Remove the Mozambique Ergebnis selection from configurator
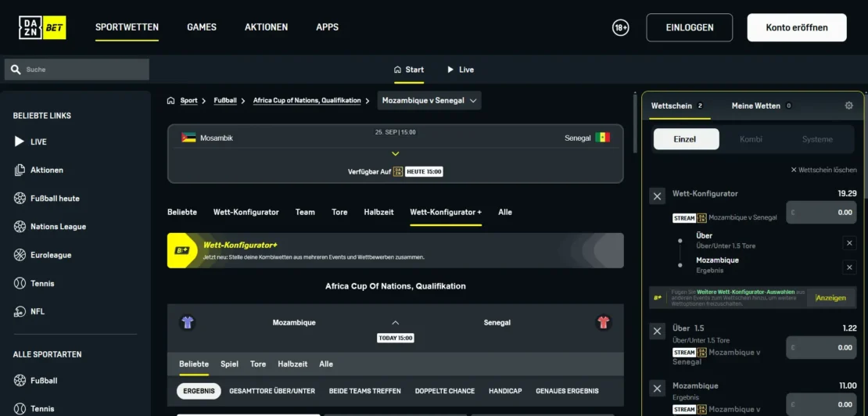 pos(849,267)
